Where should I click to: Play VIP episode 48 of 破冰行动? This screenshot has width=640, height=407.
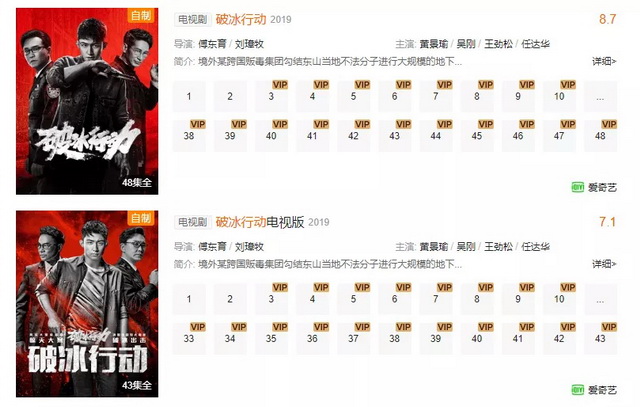(600, 136)
